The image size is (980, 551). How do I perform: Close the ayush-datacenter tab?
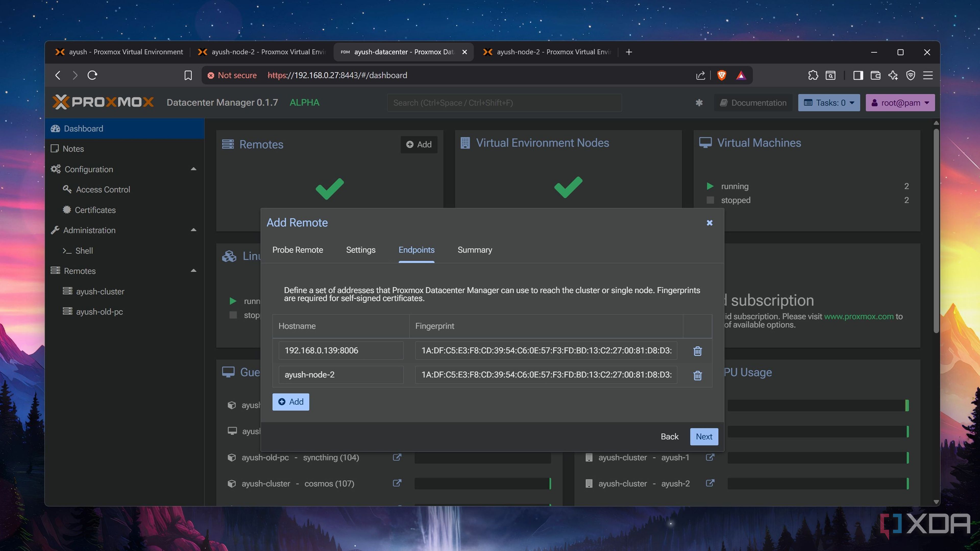point(464,52)
